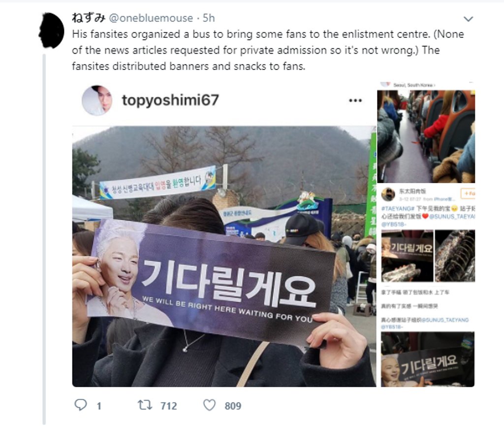504x428 pixels.
Task: Click the 809 likes count
Action: (x=233, y=406)
